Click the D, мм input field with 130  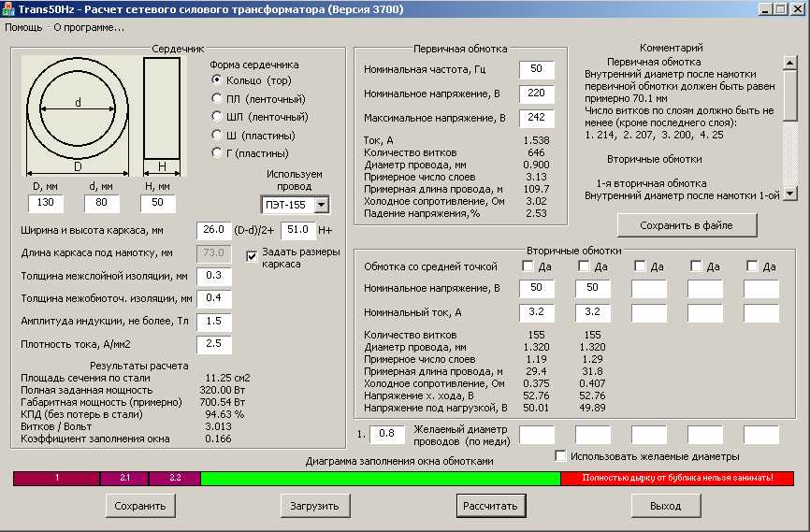click(46, 203)
